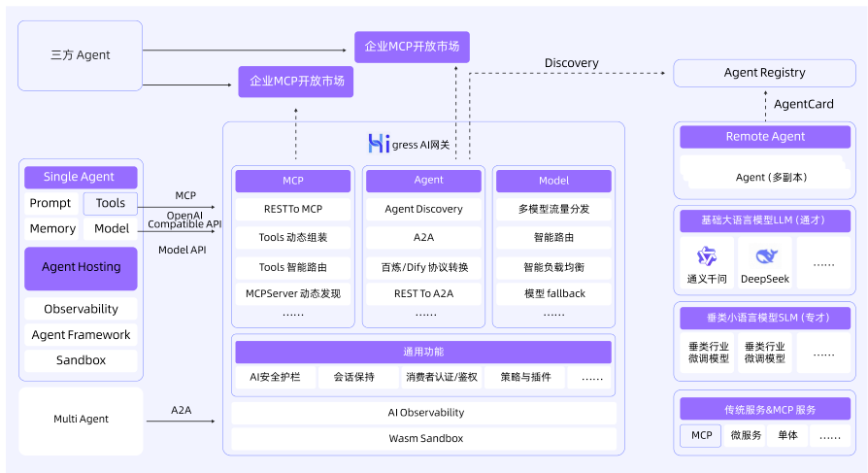This screenshot has height=473, width=868.
Task: Open the Agent Hosting block
Action: point(81,269)
